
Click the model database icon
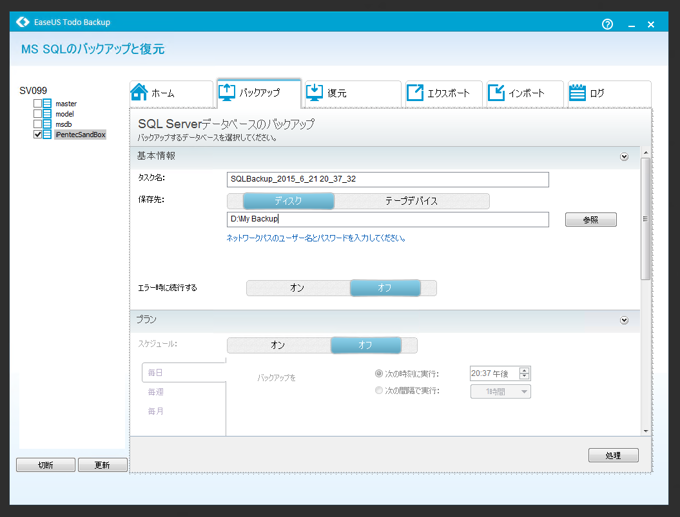(x=47, y=114)
